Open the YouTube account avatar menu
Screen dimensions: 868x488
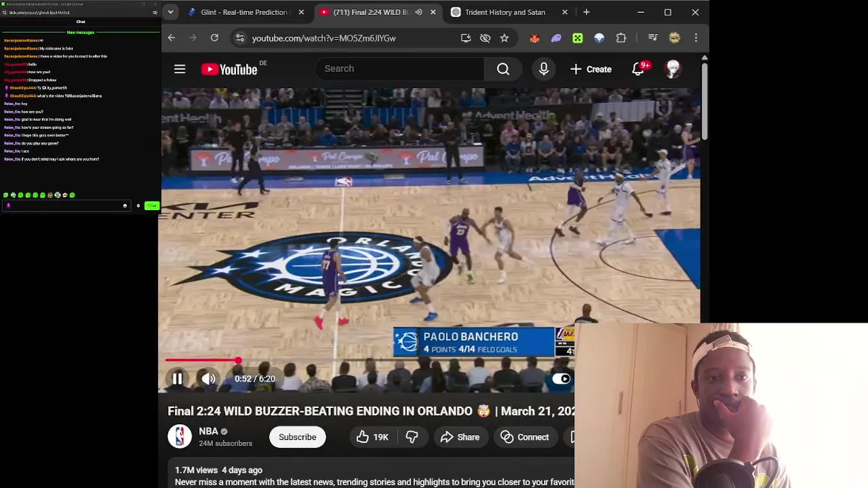coord(673,69)
